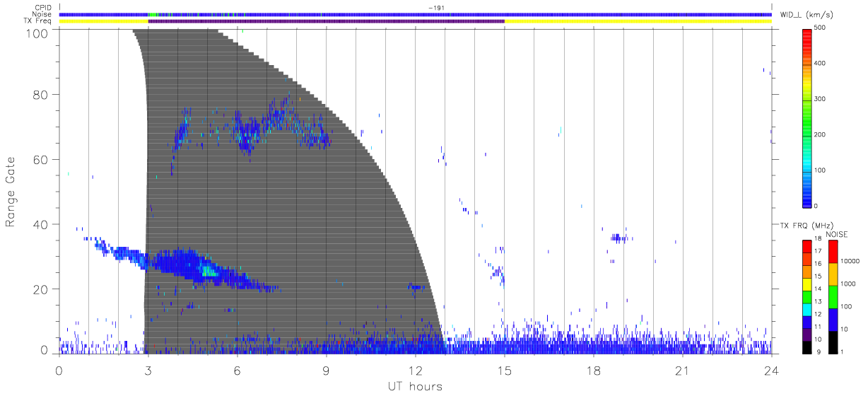Click the Noise time strip

(x=415, y=14)
